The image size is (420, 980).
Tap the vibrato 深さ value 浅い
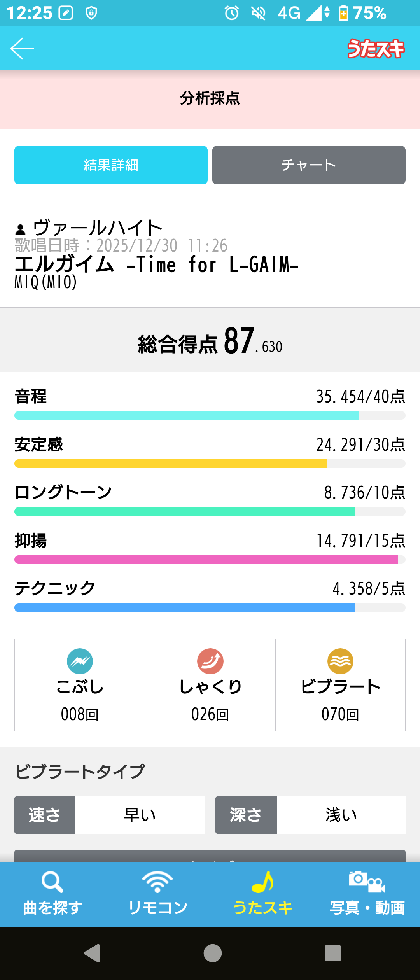341,815
